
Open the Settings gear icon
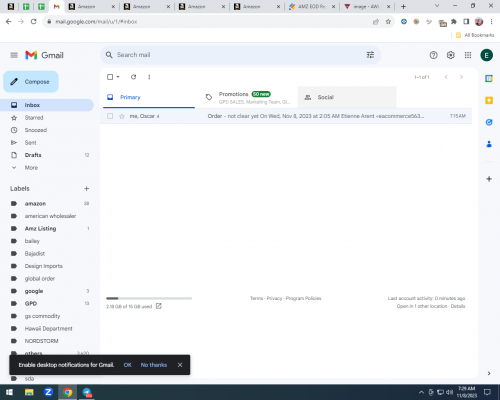pyautogui.click(x=451, y=55)
